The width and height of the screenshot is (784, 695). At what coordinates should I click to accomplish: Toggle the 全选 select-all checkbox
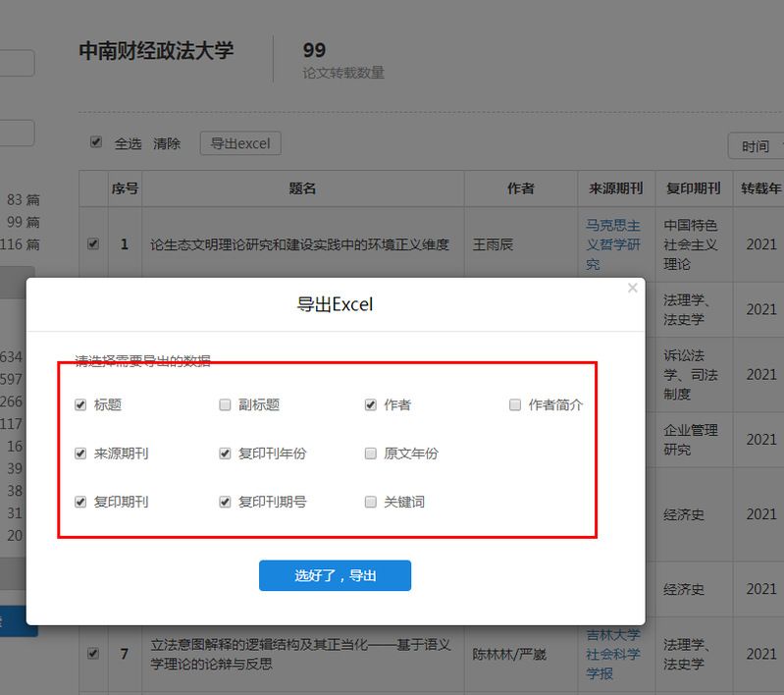pyautogui.click(x=96, y=142)
